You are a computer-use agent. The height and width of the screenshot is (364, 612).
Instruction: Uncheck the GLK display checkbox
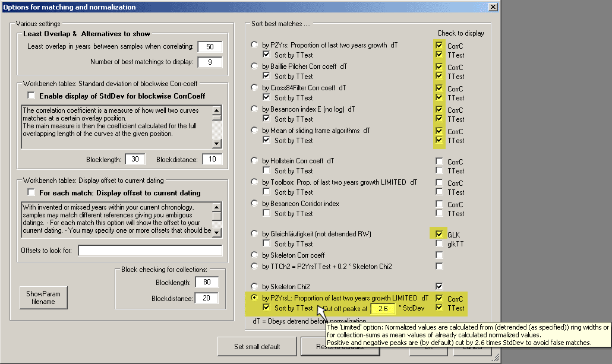coord(440,234)
